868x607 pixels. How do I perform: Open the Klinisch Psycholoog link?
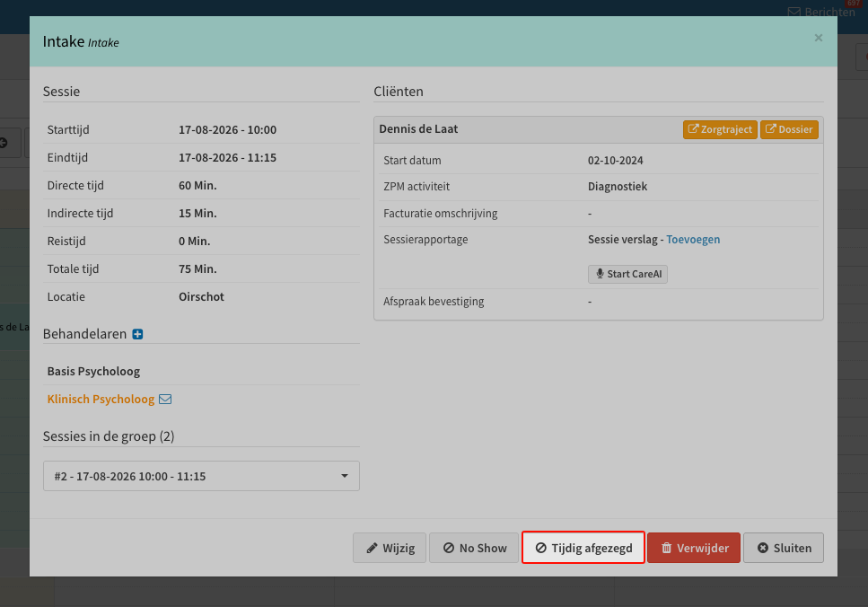(x=101, y=400)
